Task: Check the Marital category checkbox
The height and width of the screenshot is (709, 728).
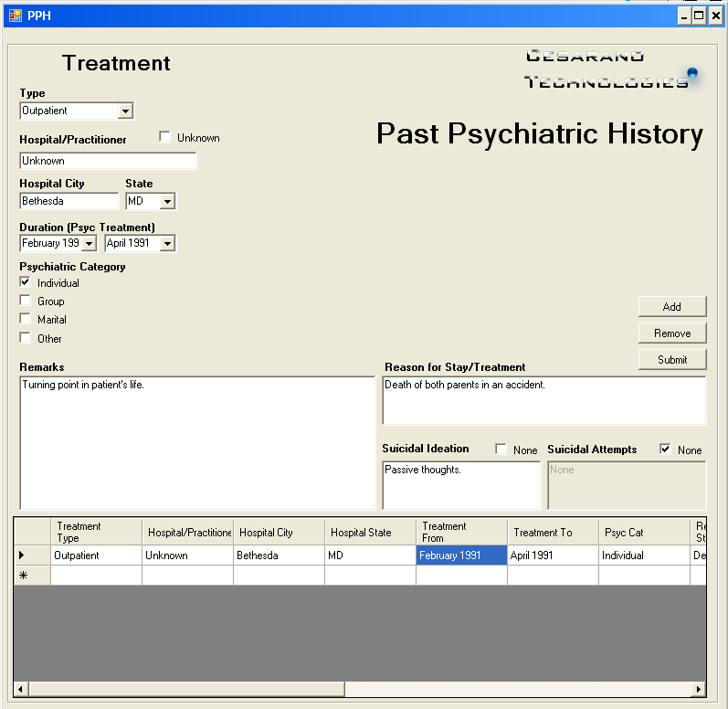Action: 26,319
